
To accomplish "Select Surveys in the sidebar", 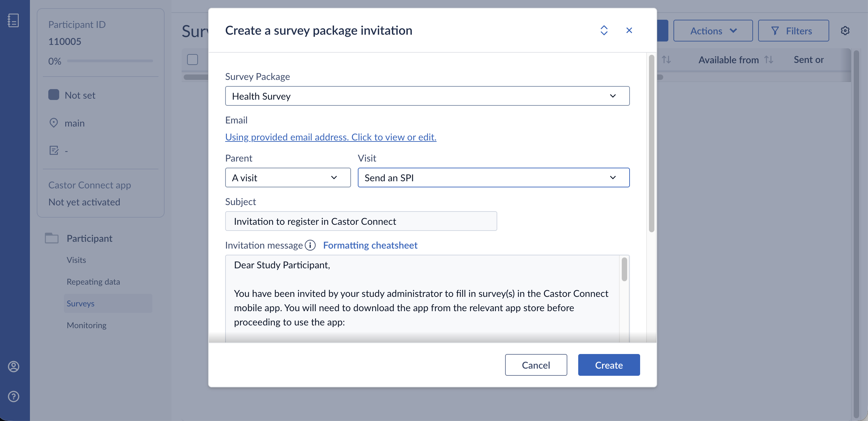I will point(108,303).
